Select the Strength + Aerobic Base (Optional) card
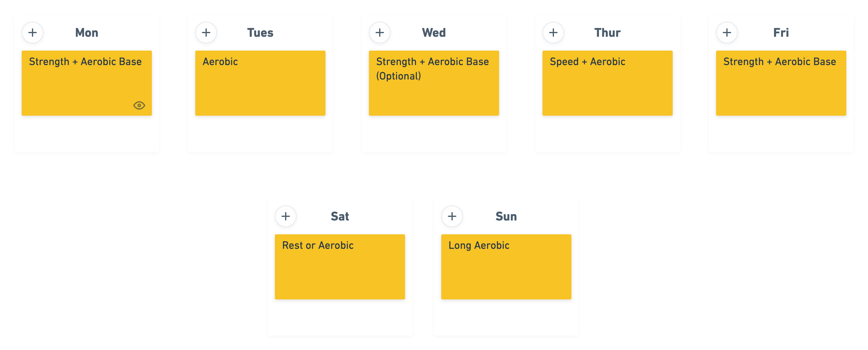Viewport: 868px width, 350px height. point(434,83)
